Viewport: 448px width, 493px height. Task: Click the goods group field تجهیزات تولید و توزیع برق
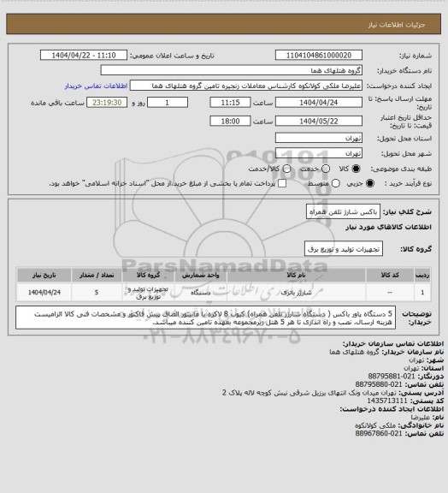point(344,249)
